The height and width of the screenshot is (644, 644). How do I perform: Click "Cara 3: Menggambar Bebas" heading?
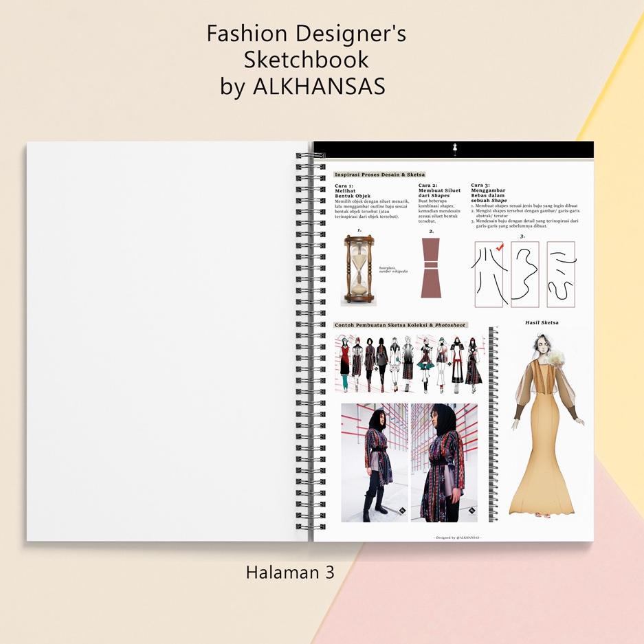point(489,193)
